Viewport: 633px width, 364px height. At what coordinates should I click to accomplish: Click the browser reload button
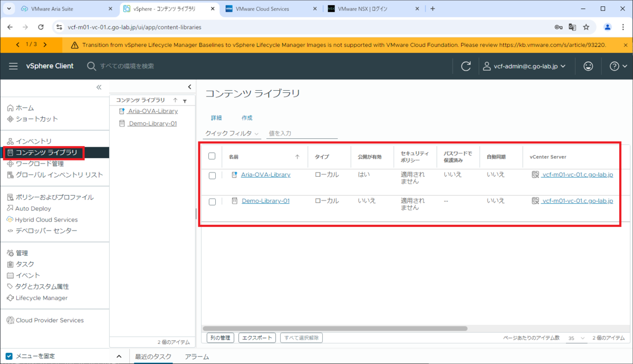41,27
